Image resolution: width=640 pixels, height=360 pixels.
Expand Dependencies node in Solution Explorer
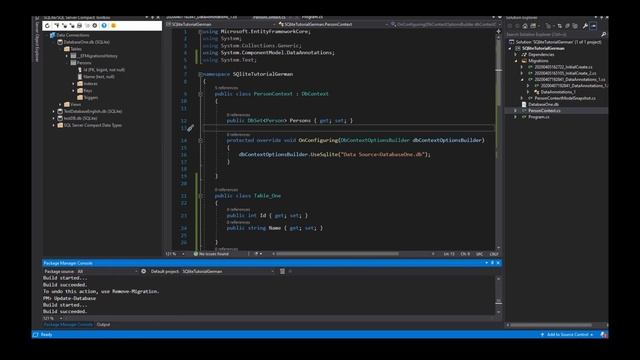point(516,55)
